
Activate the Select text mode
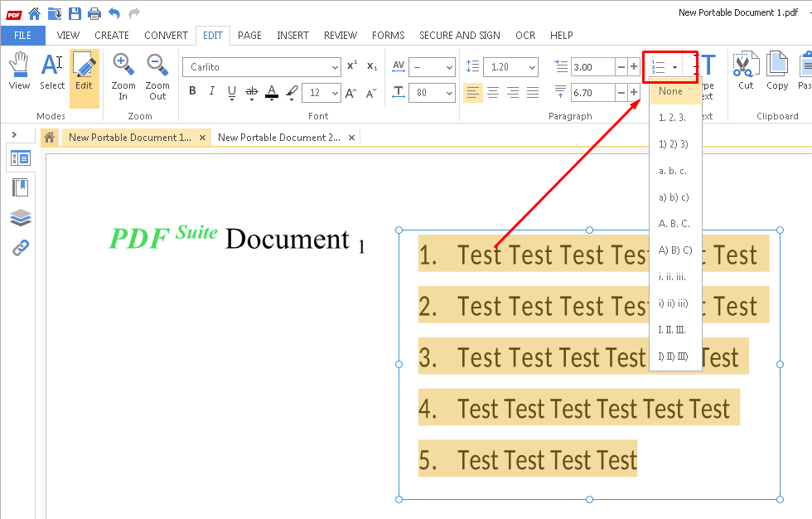51,72
